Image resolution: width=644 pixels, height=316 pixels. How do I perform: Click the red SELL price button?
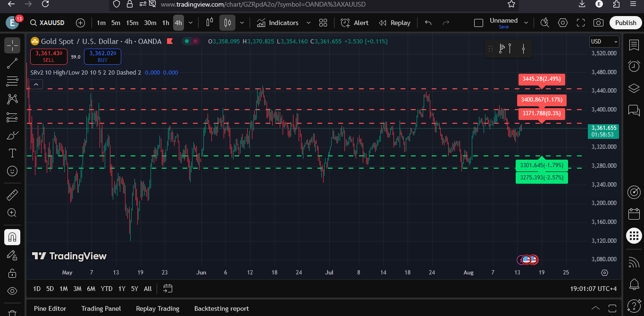[49, 57]
